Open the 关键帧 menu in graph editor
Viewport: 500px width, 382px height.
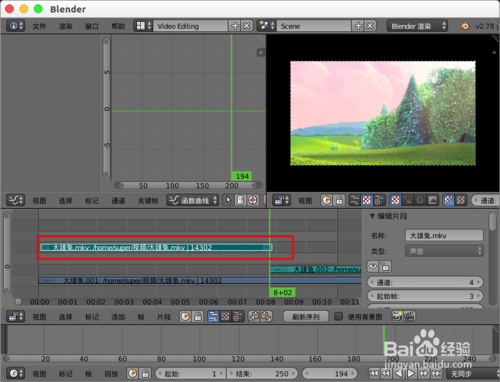click(x=148, y=201)
